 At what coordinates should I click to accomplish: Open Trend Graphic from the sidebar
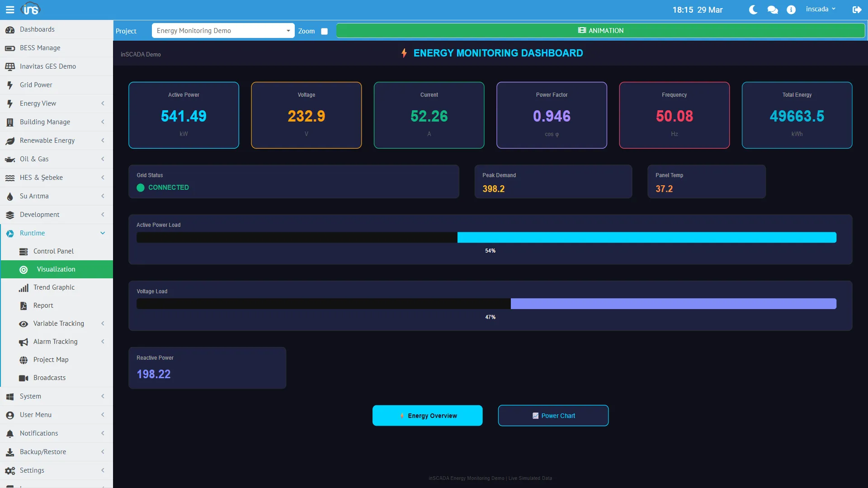pyautogui.click(x=54, y=287)
